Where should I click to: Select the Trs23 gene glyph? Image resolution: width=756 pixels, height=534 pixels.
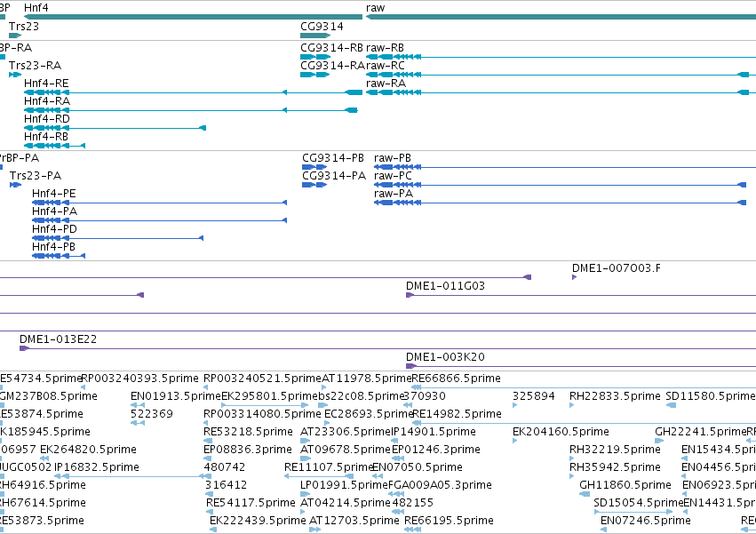tap(15, 36)
